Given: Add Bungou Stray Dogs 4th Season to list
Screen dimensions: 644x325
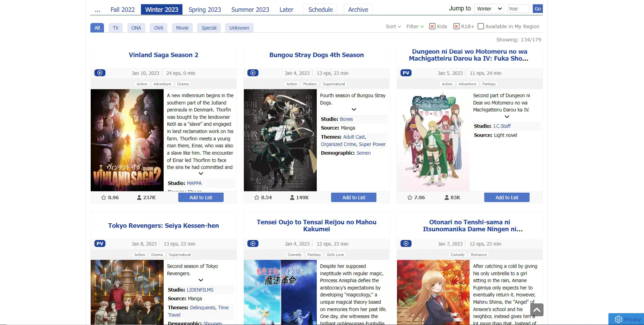Looking at the screenshot, I should pyautogui.click(x=354, y=198).
